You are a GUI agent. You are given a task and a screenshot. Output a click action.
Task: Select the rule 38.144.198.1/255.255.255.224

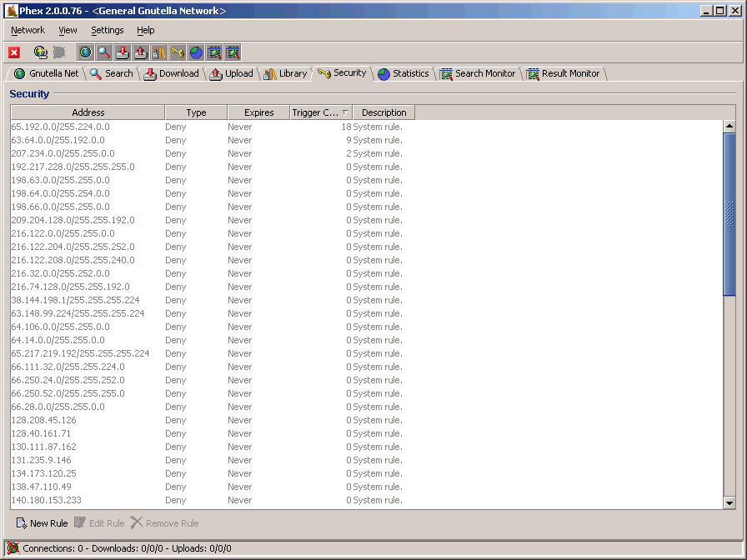(x=213, y=300)
